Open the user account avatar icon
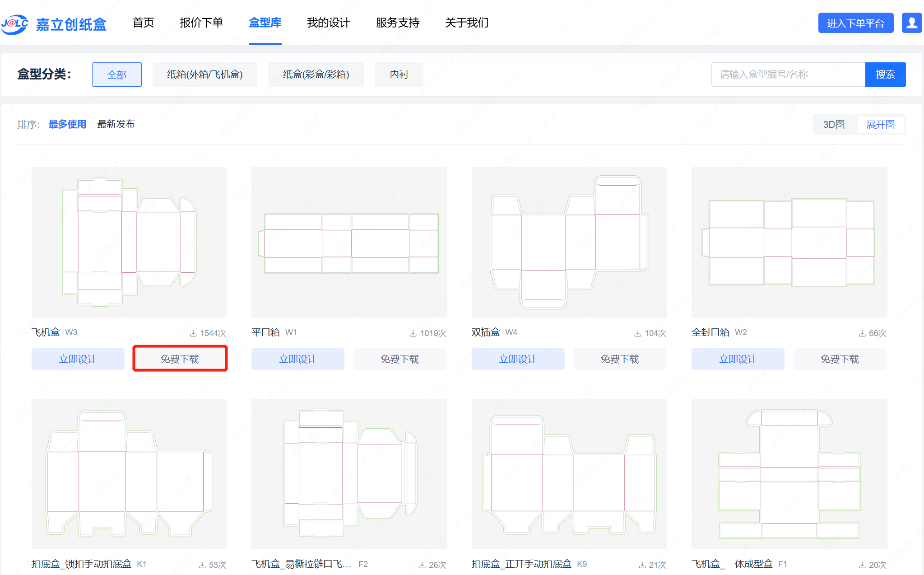 point(912,23)
